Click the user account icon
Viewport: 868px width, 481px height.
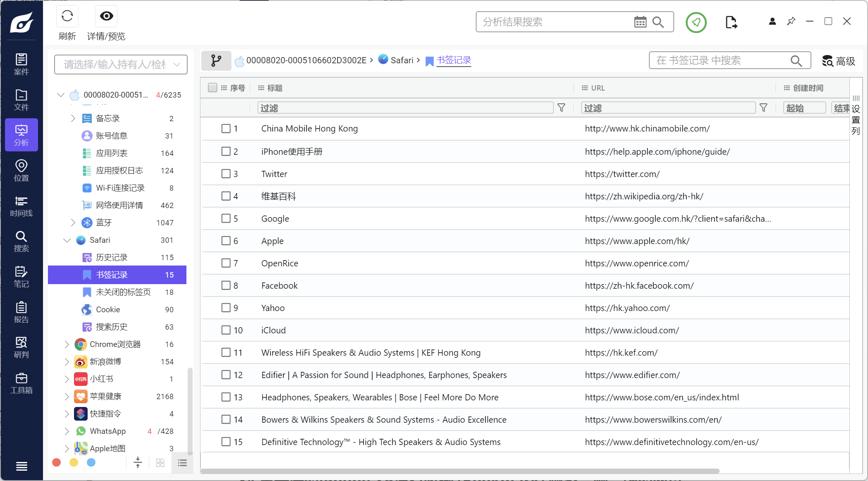[x=772, y=21]
